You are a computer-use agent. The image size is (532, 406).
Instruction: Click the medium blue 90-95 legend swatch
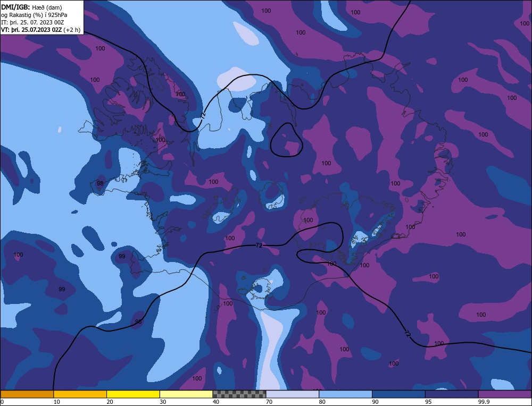click(398, 394)
